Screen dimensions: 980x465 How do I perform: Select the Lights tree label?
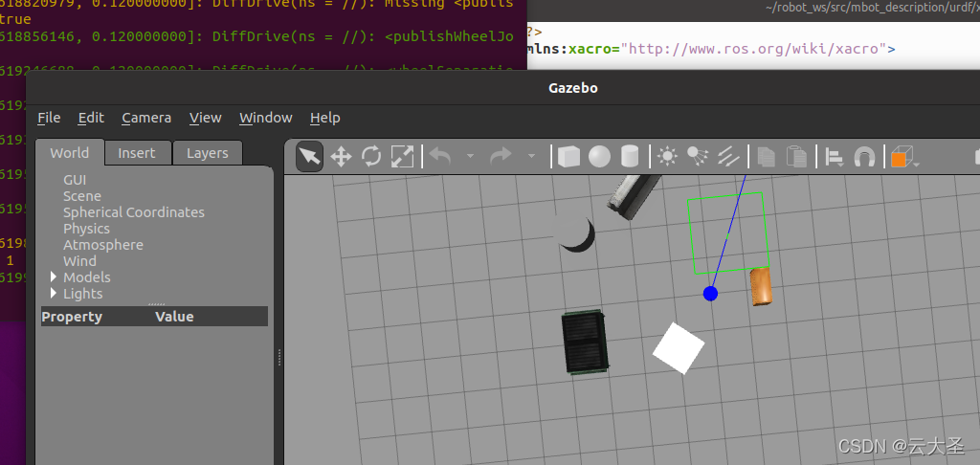[82, 294]
